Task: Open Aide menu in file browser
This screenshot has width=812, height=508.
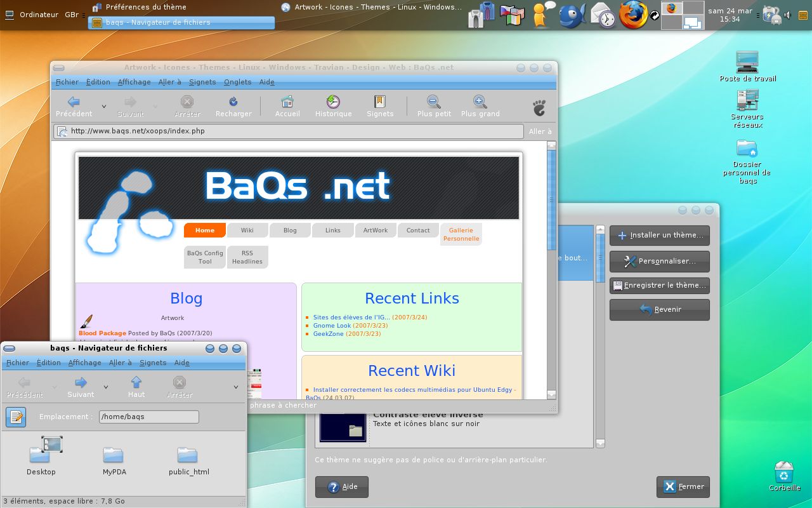Action: [182, 363]
